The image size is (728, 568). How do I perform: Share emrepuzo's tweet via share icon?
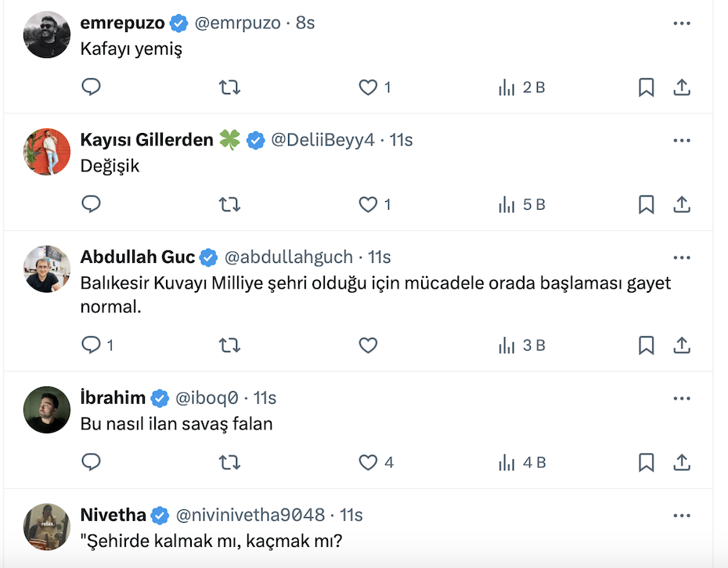[x=682, y=88]
